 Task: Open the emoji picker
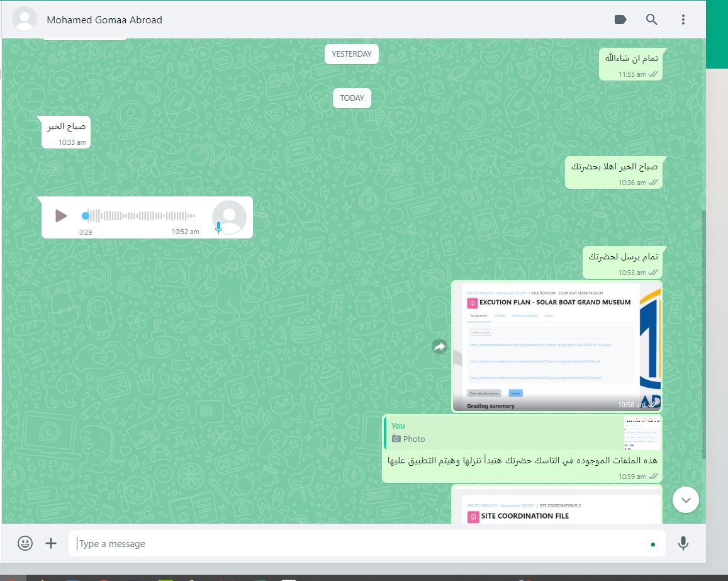coord(25,543)
